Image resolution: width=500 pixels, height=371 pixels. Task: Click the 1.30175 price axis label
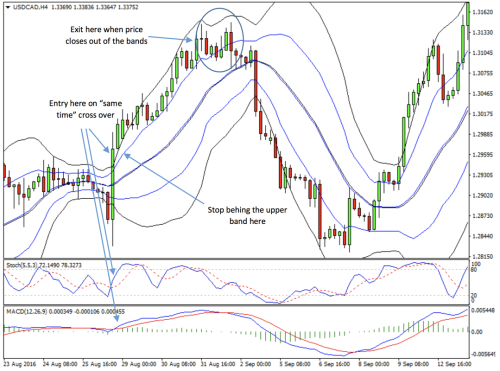[x=484, y=114]
